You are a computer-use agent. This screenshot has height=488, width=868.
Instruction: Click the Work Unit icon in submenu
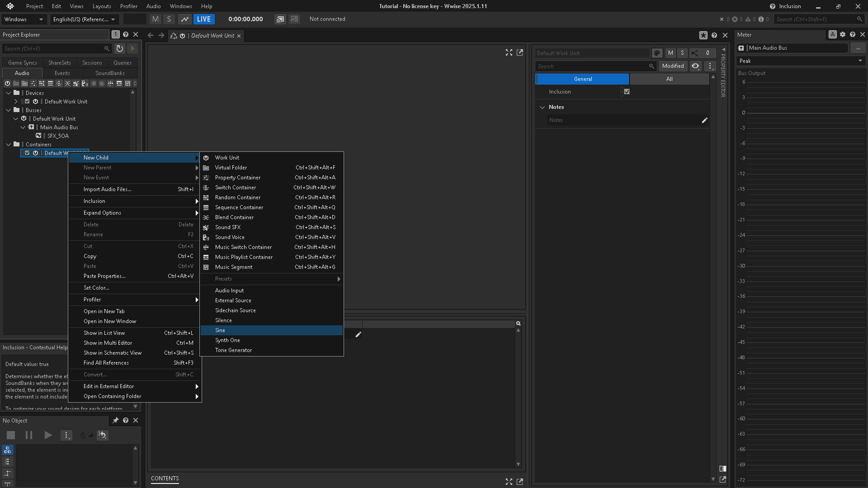(206, 158)
